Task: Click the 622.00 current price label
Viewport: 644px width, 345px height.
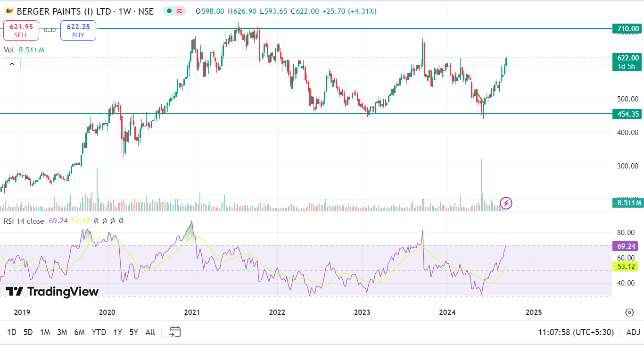Action: tap(628, 58)
